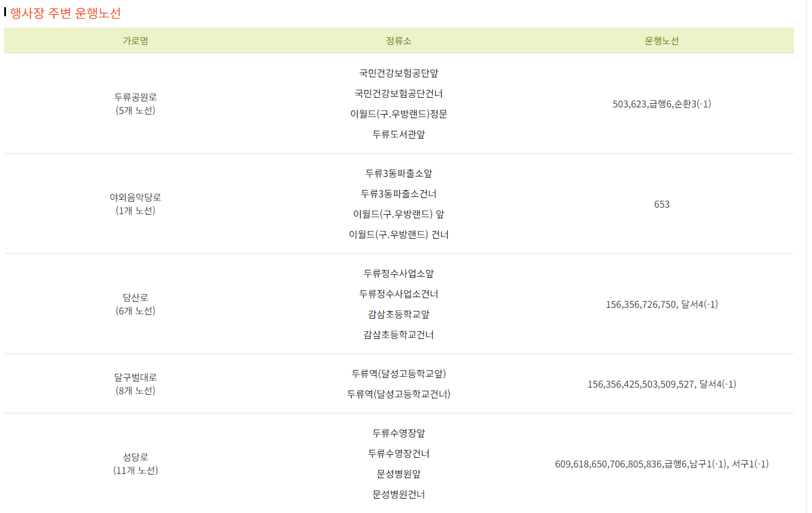
Task: Click the 두류공원로 road name cell
Action: (x=135, y=97)
